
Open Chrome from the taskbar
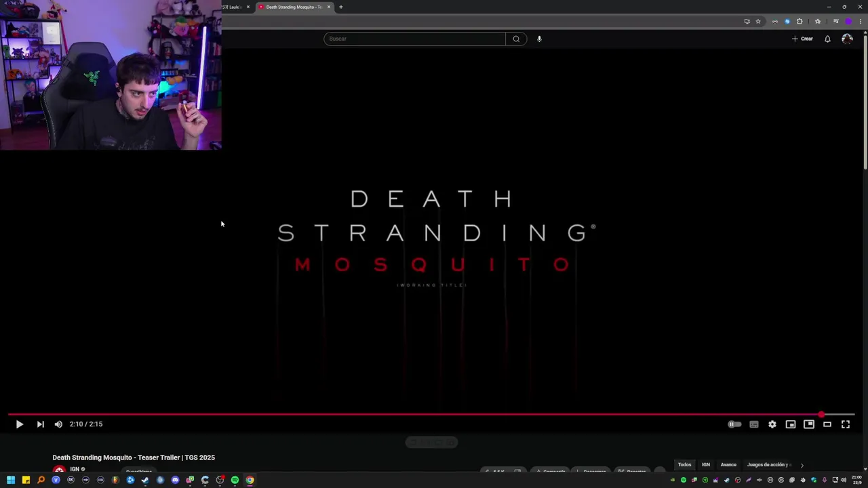coord(250,480)
